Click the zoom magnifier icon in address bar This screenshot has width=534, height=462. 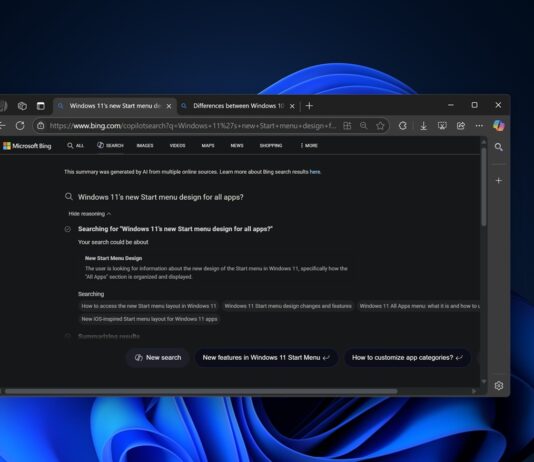tap(363, 126)
